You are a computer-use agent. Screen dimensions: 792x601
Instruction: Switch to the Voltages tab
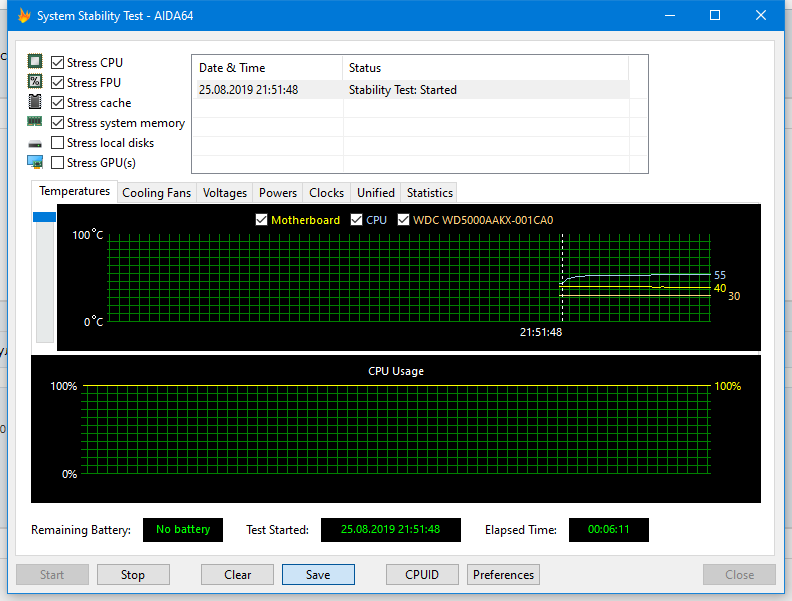pos(225,193)
